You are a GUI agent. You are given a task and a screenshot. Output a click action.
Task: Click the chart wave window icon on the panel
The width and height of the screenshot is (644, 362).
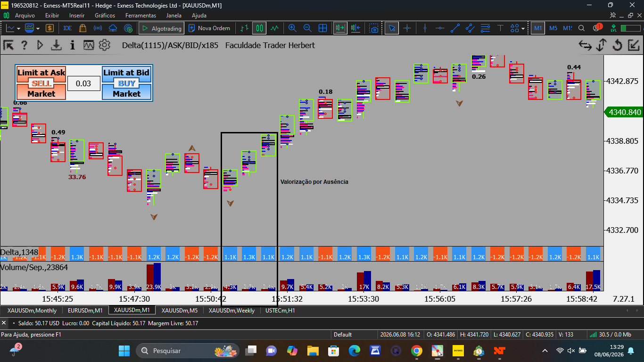coord(89,45)
